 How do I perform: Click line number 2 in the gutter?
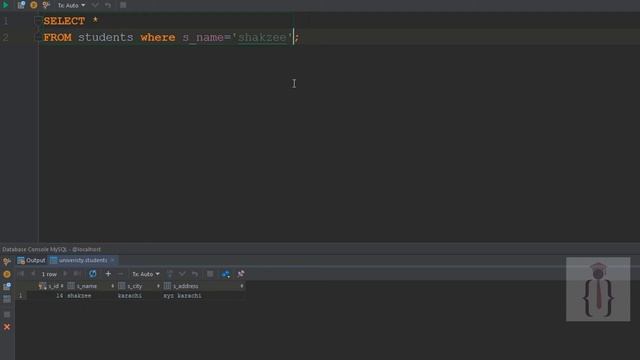click(5, 38)
